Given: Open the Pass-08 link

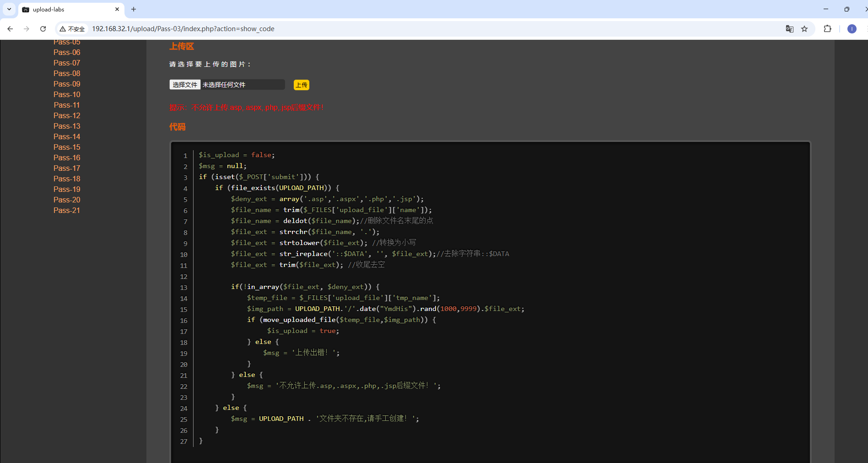Looking at the screenshot, I should (67, 73).
